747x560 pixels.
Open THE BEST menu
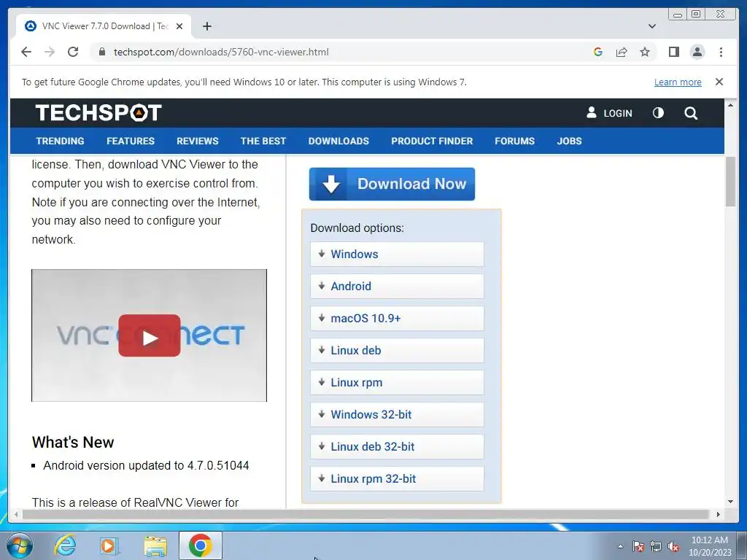pyautogui.click(x=263, y=141)
